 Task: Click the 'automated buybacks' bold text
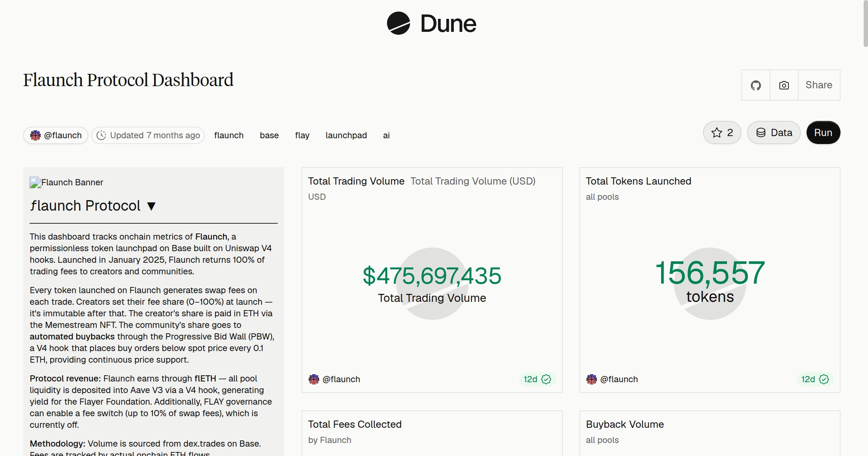click(72, 337)
